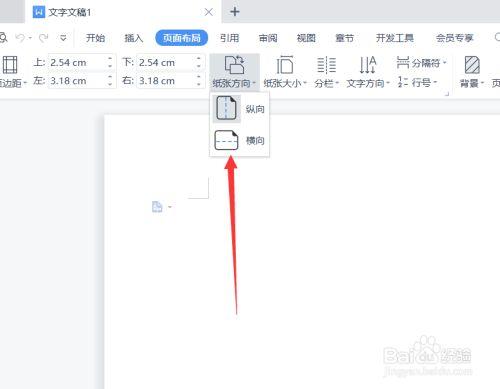
Task: Switch to the 开始 tab
Action: (95, 38)
